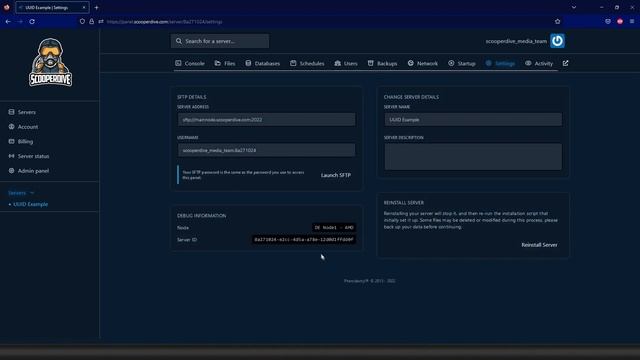Open the Activity tab
Viewport: 640px width, 360px height.
pos(539,63)
